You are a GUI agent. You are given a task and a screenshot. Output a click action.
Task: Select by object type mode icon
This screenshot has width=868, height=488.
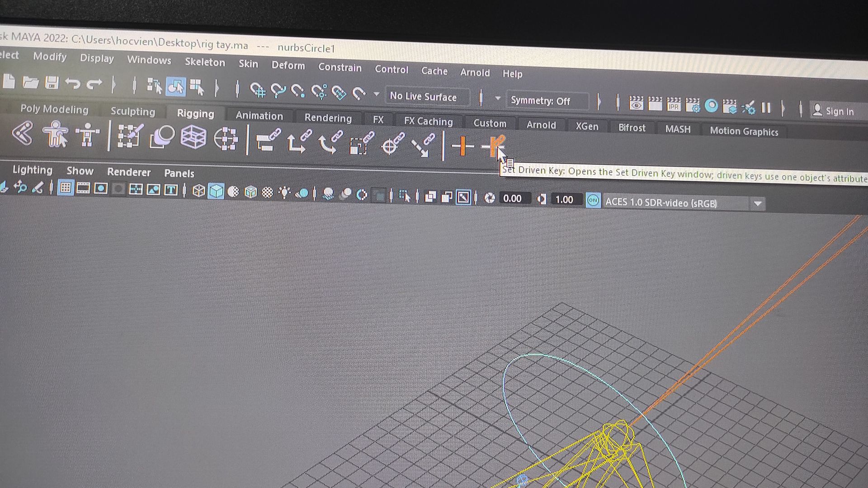point(176,86)
